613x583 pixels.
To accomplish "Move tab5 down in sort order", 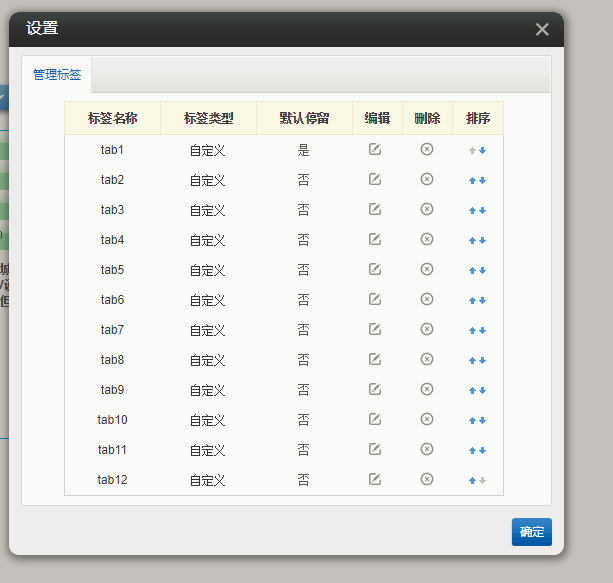I will 483,271.
